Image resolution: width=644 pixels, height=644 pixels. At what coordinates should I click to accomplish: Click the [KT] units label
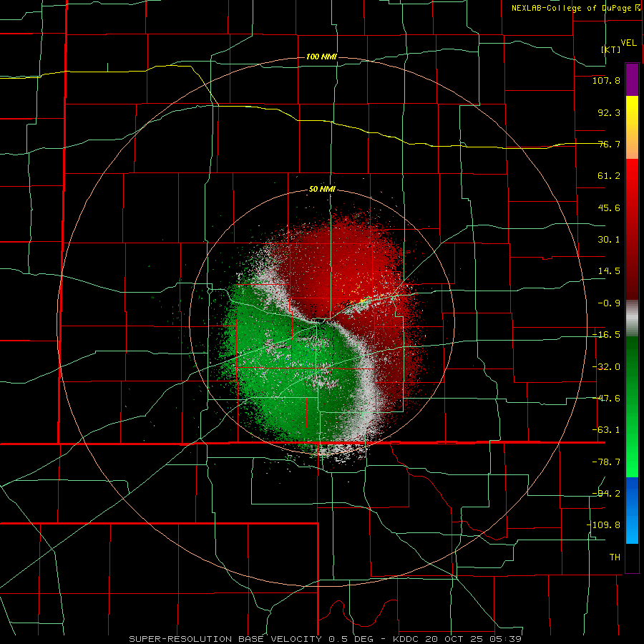(x=611, y=49)
